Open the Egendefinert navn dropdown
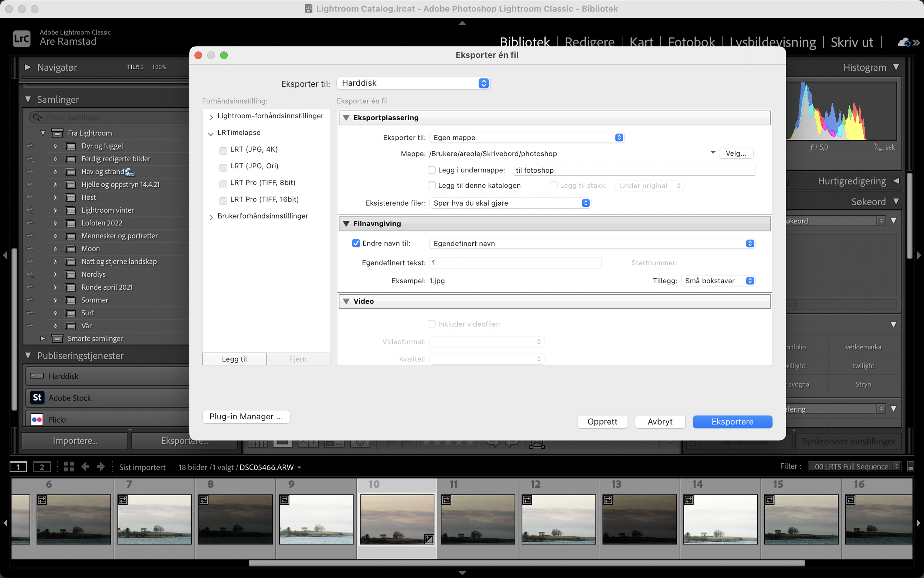The width and height of the screenshot is (924, 578). pyautogui.click(x=592, y=243)
